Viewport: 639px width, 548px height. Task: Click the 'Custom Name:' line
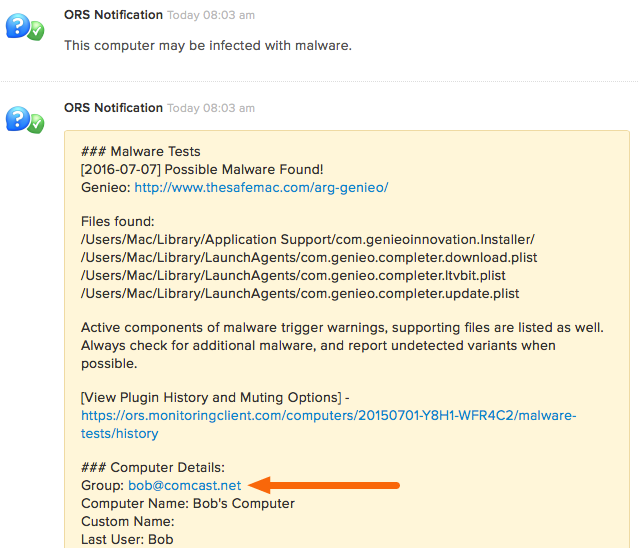(128, 522)
